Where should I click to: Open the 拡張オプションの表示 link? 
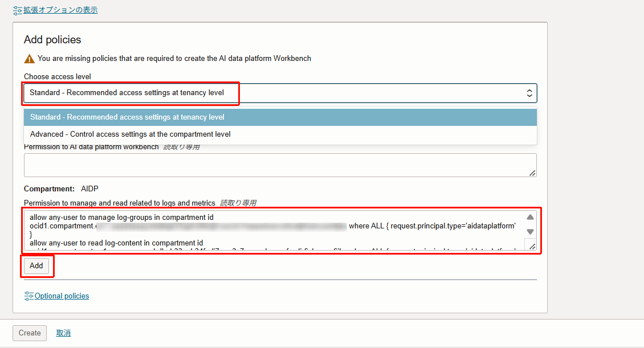pyautogui.click(x=60, y=10)
